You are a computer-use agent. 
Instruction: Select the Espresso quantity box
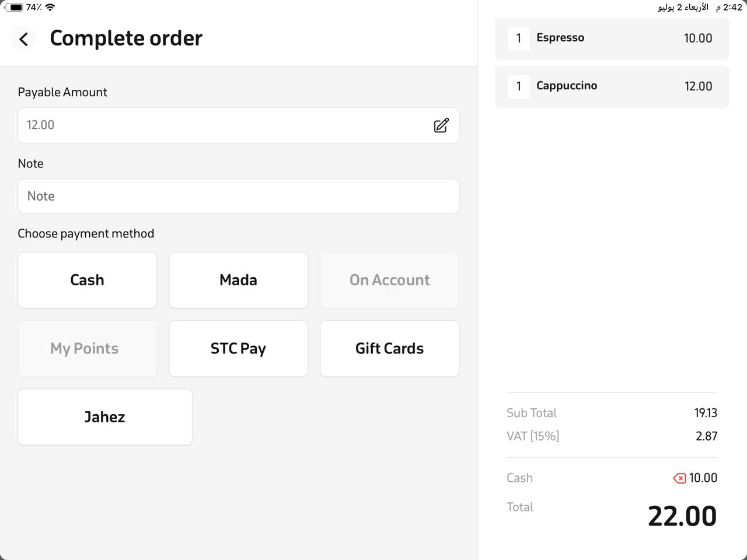point(518,38)
